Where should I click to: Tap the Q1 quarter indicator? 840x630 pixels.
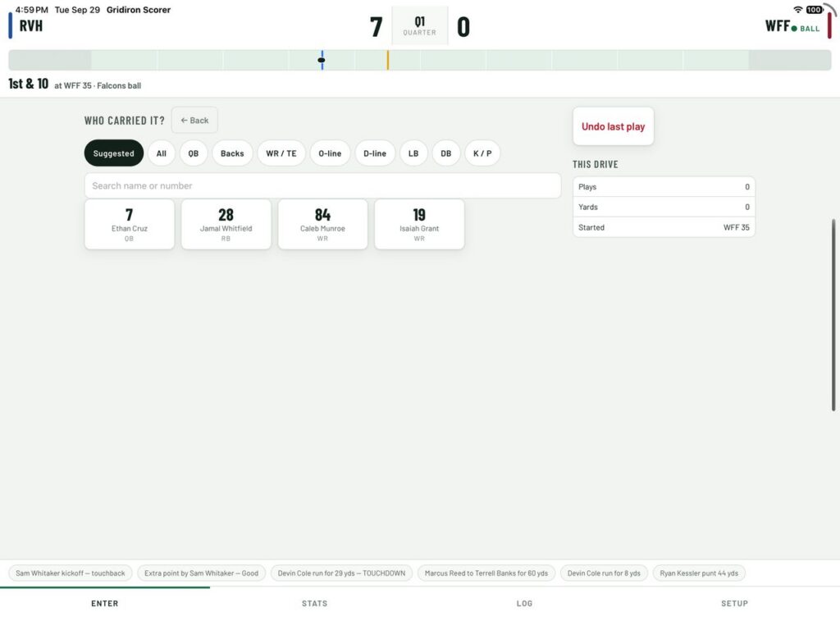coord(419,25)
